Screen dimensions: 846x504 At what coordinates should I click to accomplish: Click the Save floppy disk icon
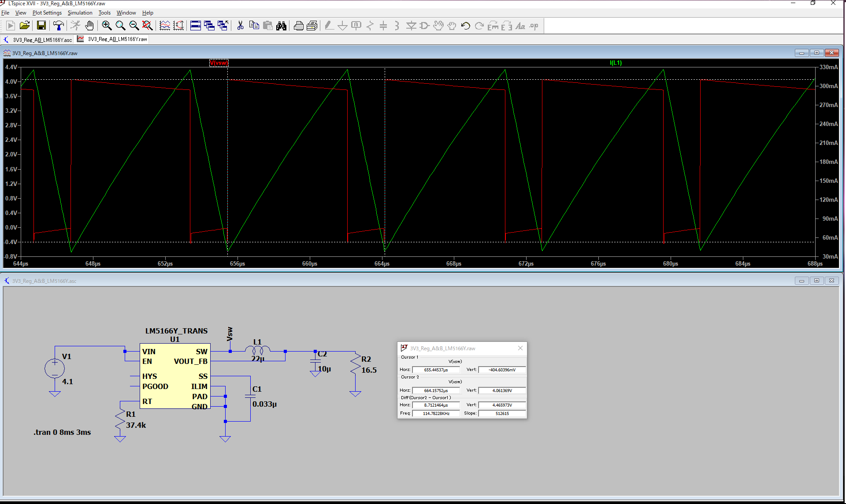click(41, 26)
